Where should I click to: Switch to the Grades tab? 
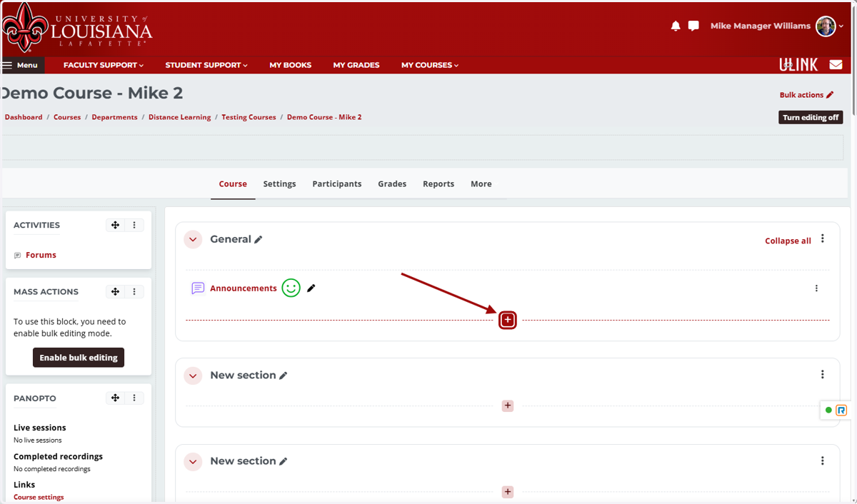click(392, 183)
